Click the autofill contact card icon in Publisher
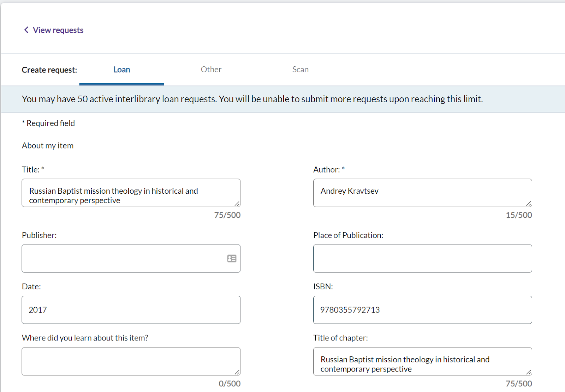565x392 pixels. coord(232,259)
